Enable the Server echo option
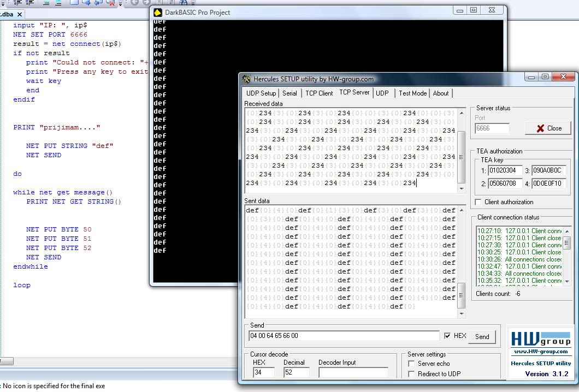Screen dimensions: 579x392 (x=411, y=364)
